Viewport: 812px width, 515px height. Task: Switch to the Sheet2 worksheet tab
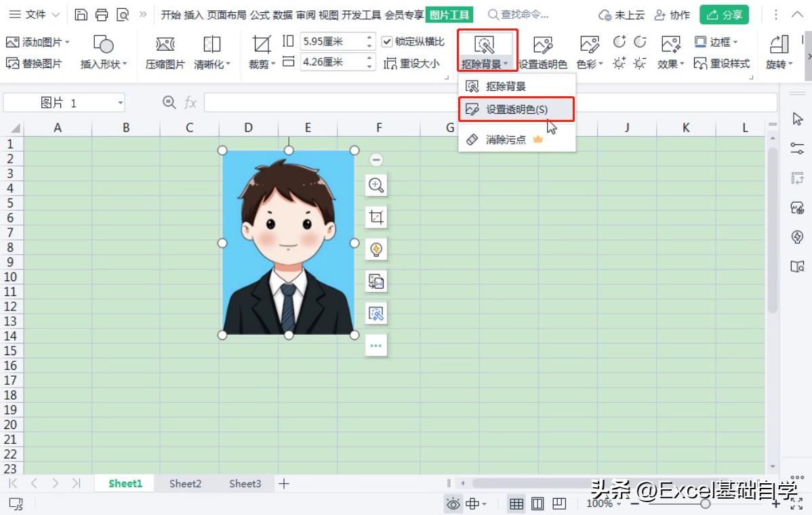click(184, 483)
